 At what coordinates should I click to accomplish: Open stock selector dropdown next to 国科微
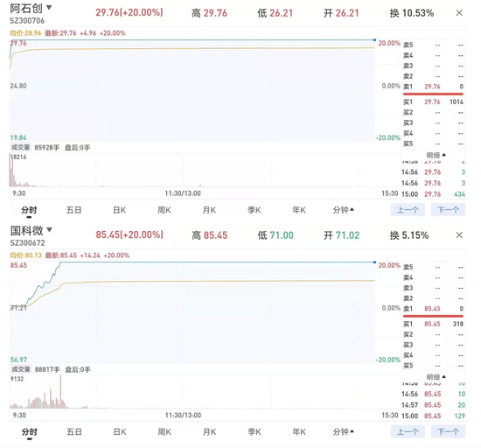point(49,229)
